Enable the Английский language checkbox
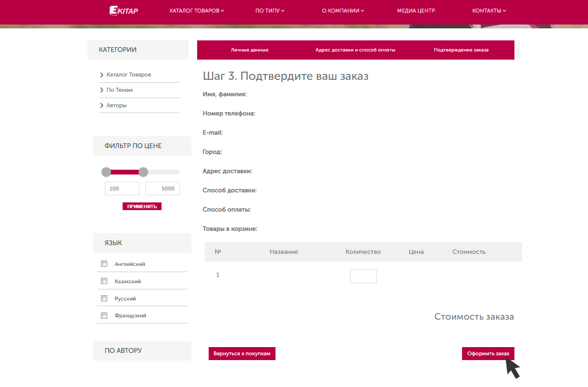The image size is (588, 387). coord(104,264)
